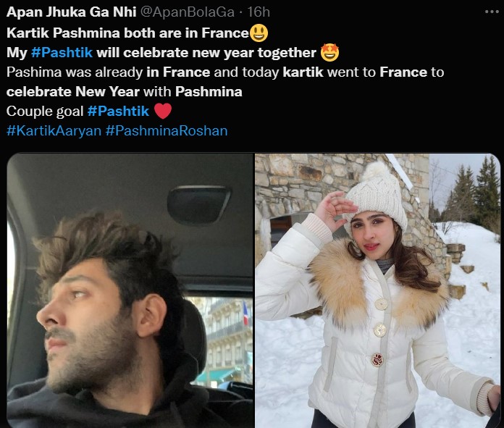
Task: Click the French flag in the car photo
Action: (245, 313)
